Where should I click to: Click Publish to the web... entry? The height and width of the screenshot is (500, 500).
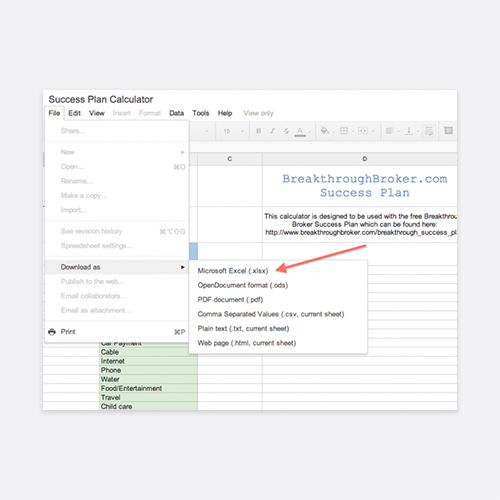[x=117, y=281]
